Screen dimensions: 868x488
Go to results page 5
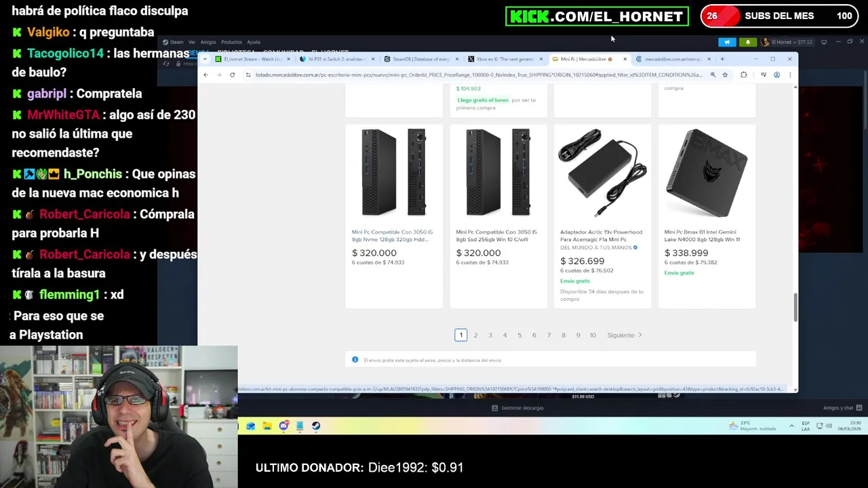tap(519, 335)
